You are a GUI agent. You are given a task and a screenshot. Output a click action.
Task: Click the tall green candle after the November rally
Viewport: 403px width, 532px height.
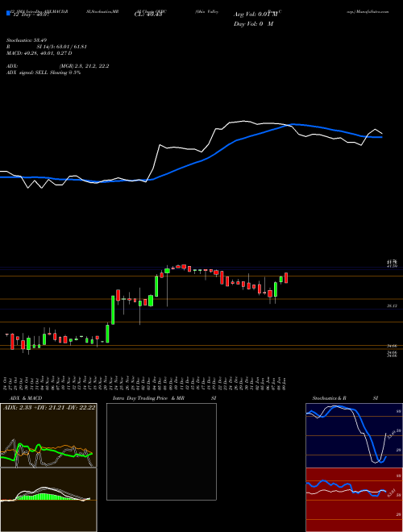[113, 310]
